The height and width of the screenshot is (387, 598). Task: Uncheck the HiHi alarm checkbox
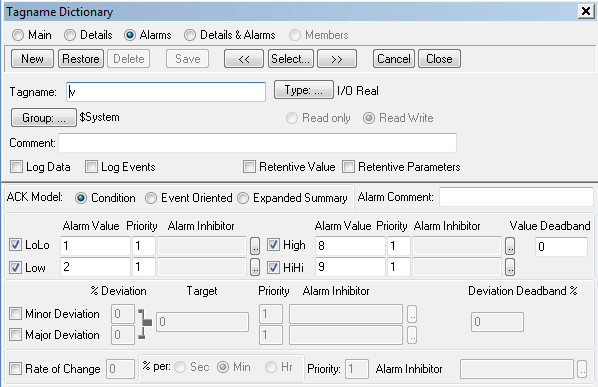273,268
